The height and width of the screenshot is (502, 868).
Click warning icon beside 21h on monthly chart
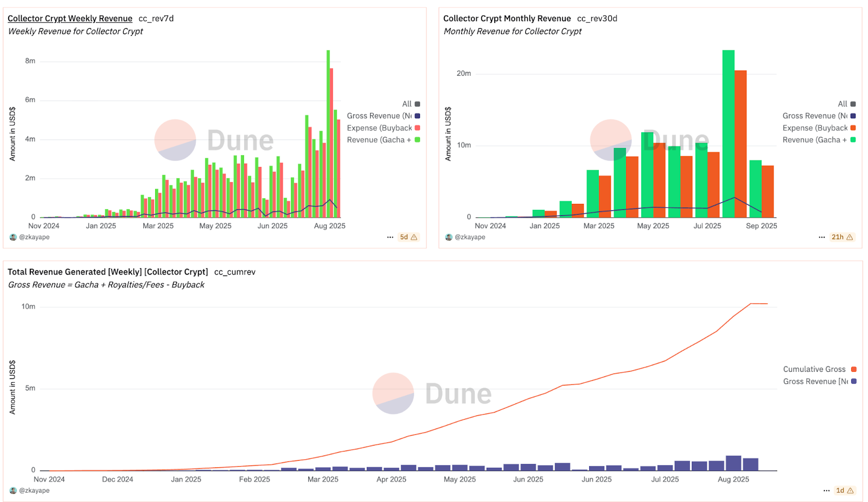[850, 237]
